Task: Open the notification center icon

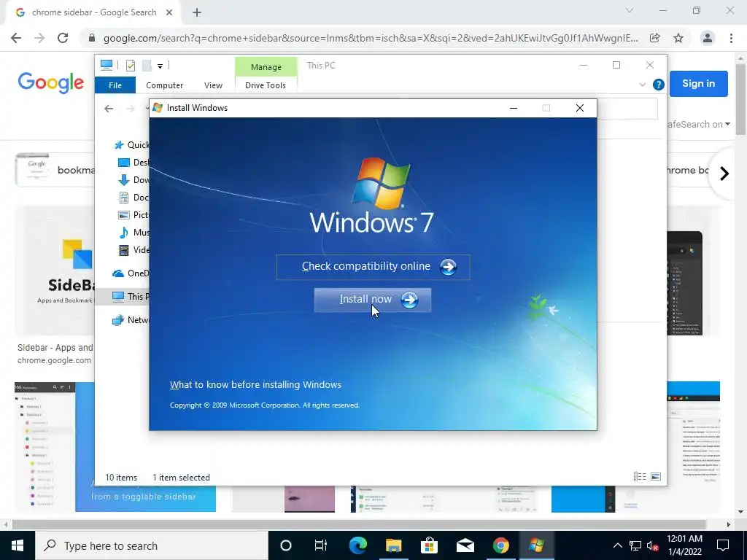Action: [x=723, y=545]
